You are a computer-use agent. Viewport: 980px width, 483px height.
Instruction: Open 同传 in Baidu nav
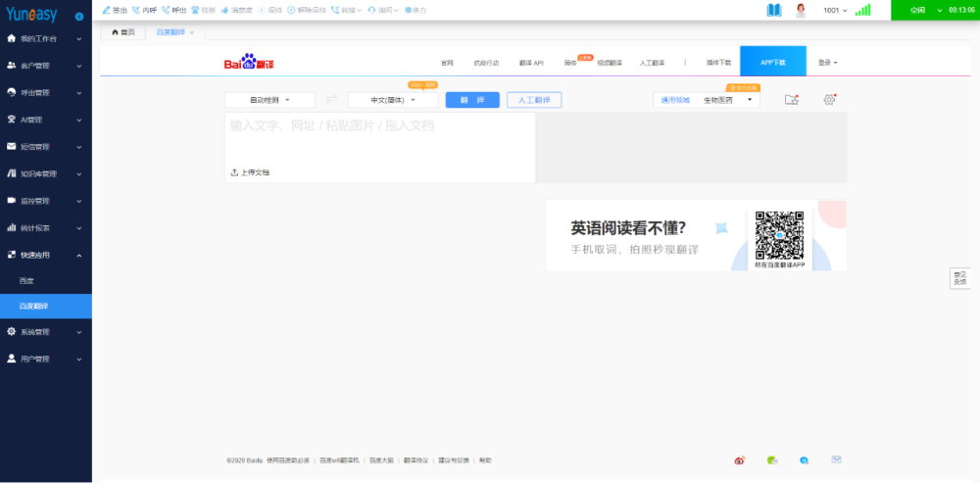tap(570, 63)
